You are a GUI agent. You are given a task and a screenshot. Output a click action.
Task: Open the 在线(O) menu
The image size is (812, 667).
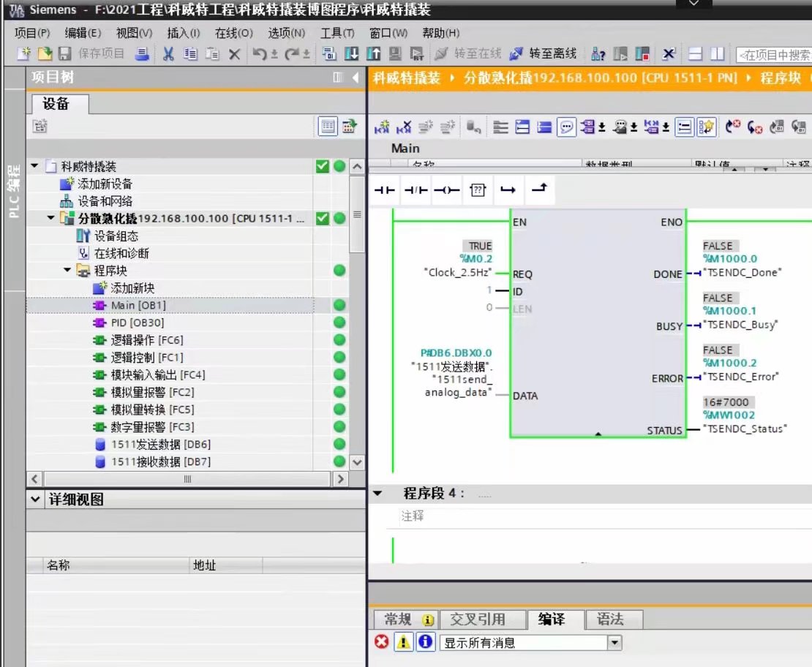click(233, 33)
